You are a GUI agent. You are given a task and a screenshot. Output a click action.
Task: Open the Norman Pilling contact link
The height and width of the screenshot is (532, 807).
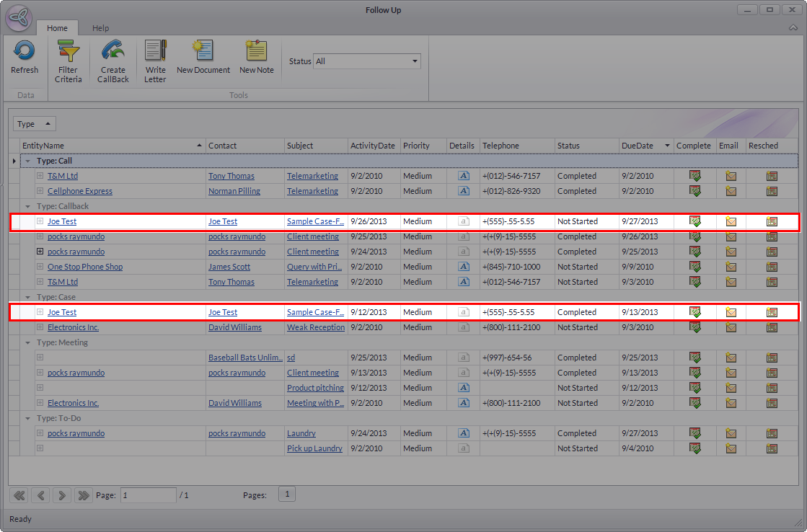(x=234, y=191)
